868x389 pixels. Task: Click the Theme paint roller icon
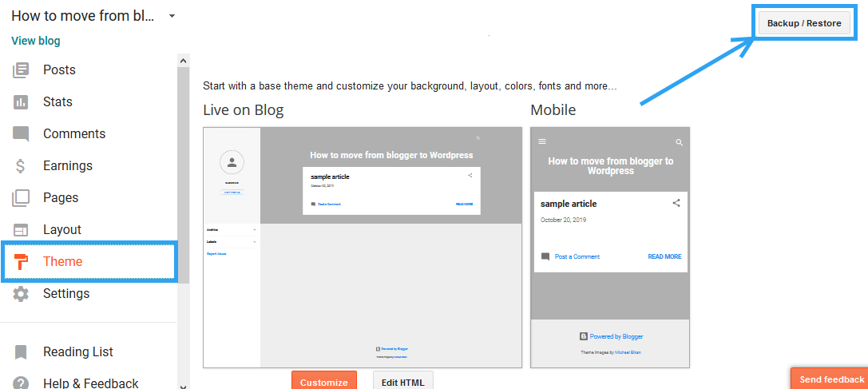[22, 261]
